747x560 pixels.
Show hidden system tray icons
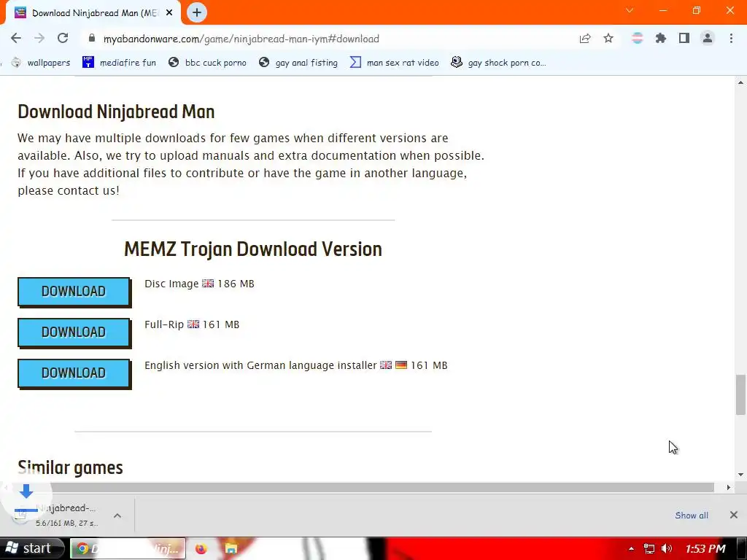click(x=631, y=549)
